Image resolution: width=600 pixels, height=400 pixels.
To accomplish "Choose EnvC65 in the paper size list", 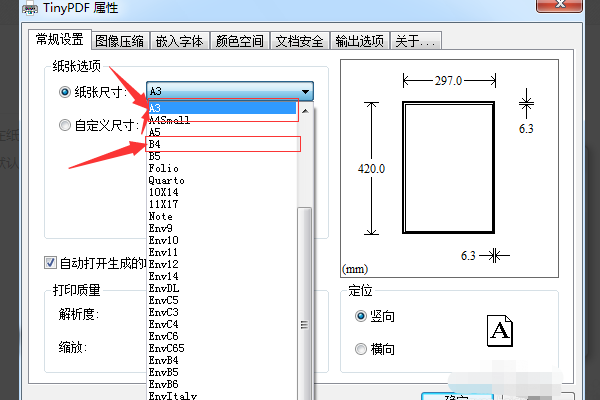I will pyautogui.click(x=222, y=348).
